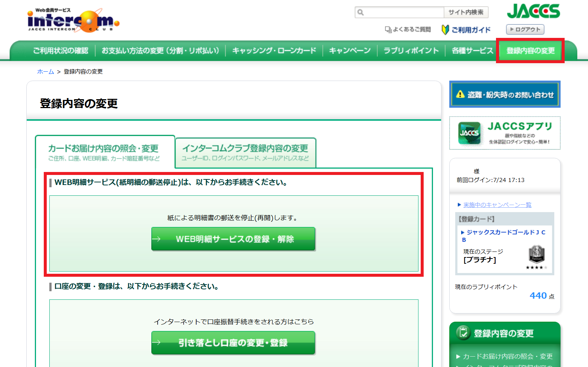Viewport: 588px width, 367px height.
Task: Click sidebar カードお届け内容の照会・変更 link
Action: (508, 356)
